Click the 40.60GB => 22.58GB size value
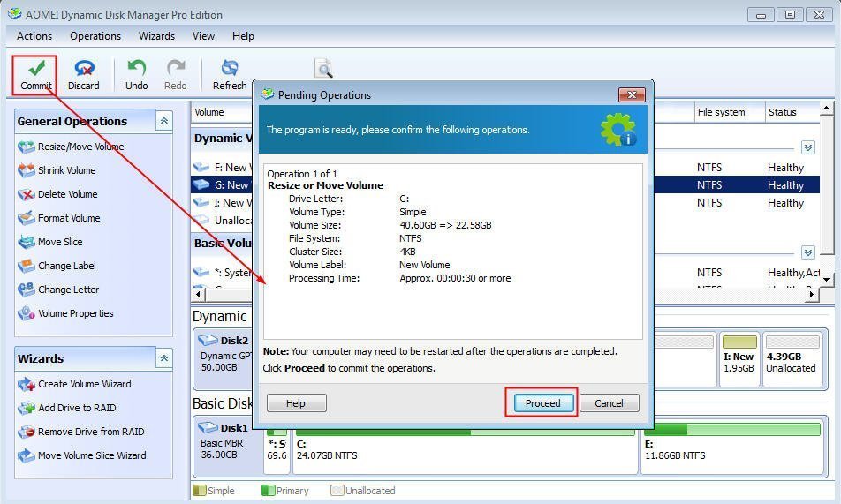Image resolution: width=841 pixels, height=504 pixels. [445, 225]
